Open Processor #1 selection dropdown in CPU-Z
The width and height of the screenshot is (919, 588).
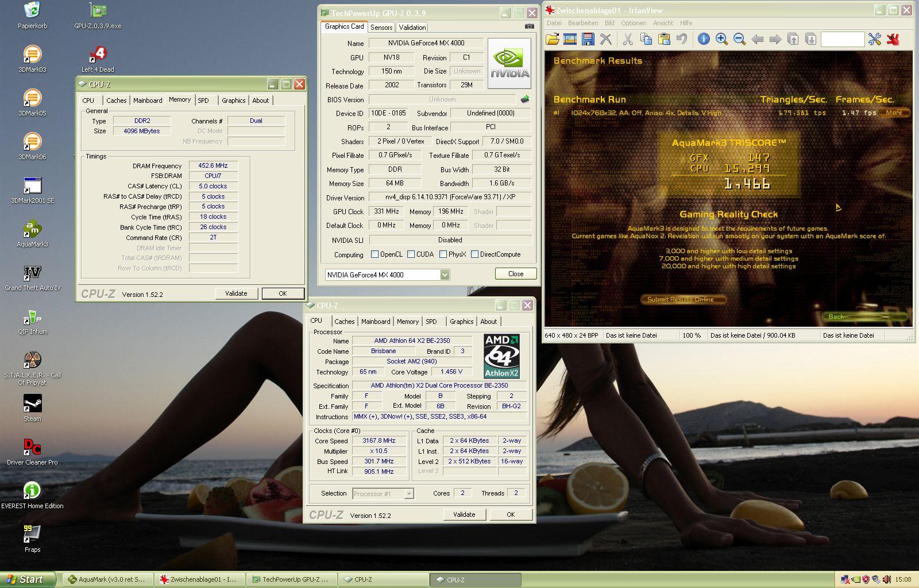click(x=409, y=494)
